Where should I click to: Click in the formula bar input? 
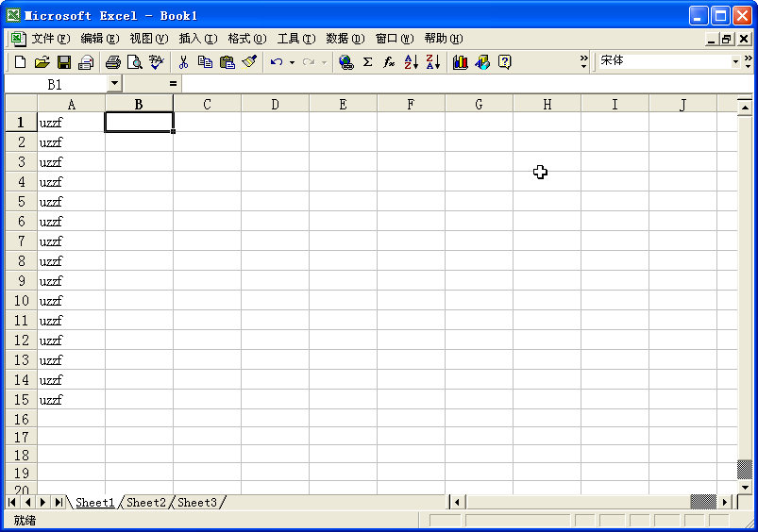[x=466, y=84]
